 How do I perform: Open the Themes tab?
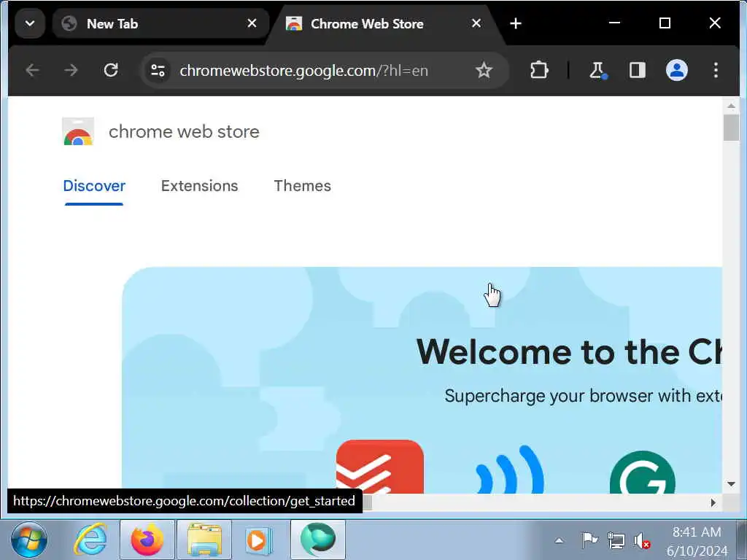[x=303, y=186]
